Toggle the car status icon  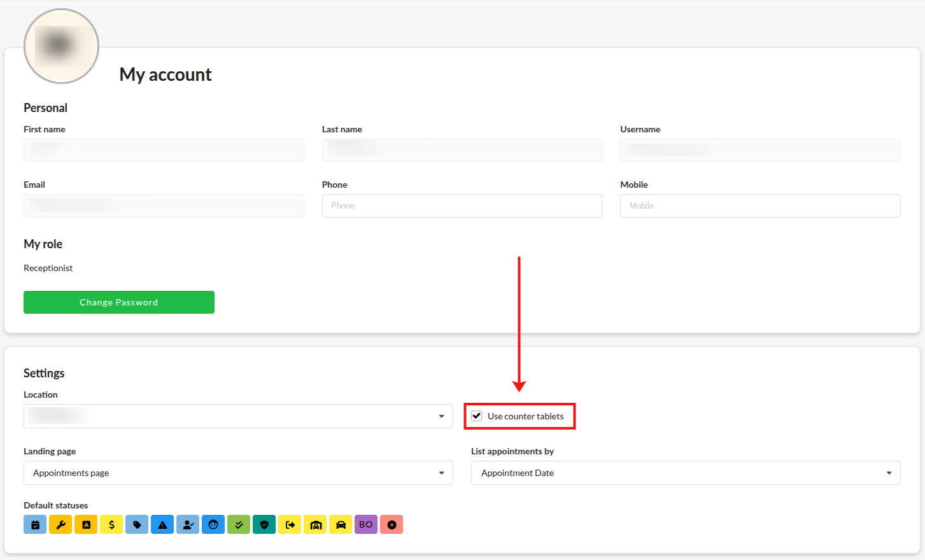pos(341,525)
